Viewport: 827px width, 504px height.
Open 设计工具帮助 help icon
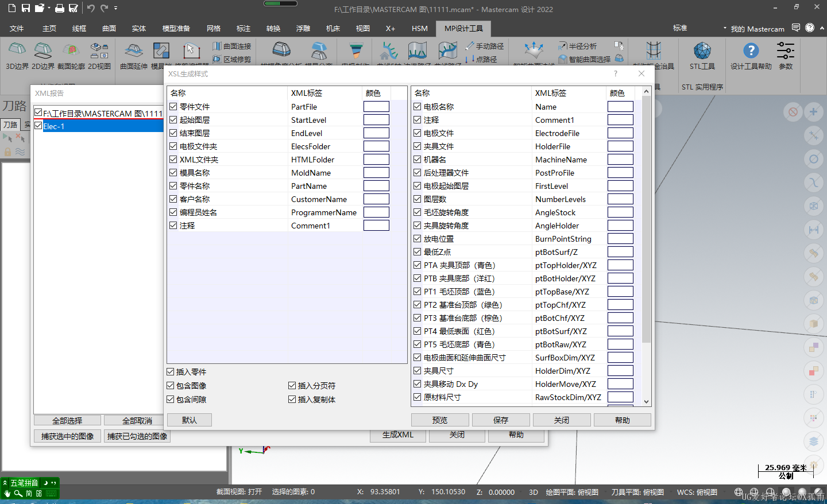coord(751,56)
